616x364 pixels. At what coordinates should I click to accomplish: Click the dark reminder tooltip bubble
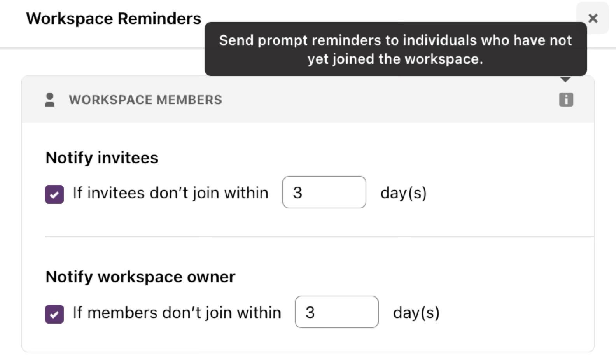coord(395,49)
